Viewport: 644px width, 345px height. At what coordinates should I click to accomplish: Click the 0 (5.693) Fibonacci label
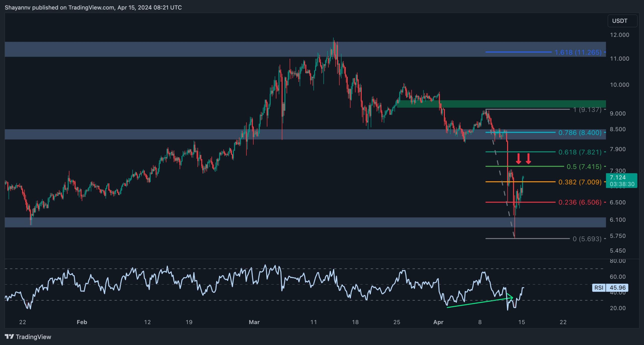click(587, 239)
